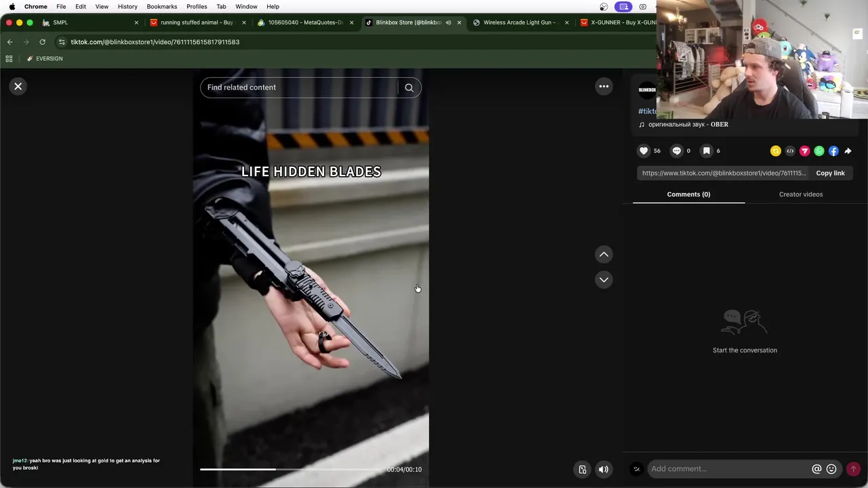Switch to the Creator videos tab
This screenshot has width=868, height=488.
point(801,195)
